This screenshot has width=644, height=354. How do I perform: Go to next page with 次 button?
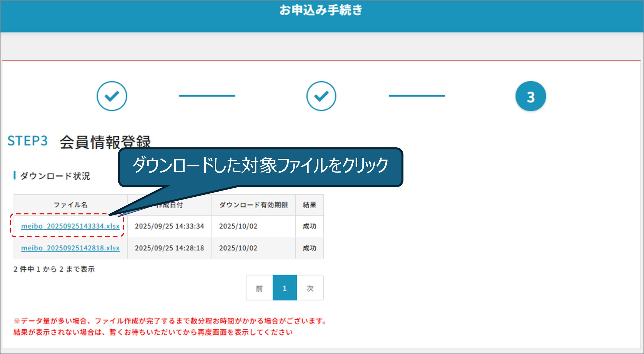[x=310, y=288]
